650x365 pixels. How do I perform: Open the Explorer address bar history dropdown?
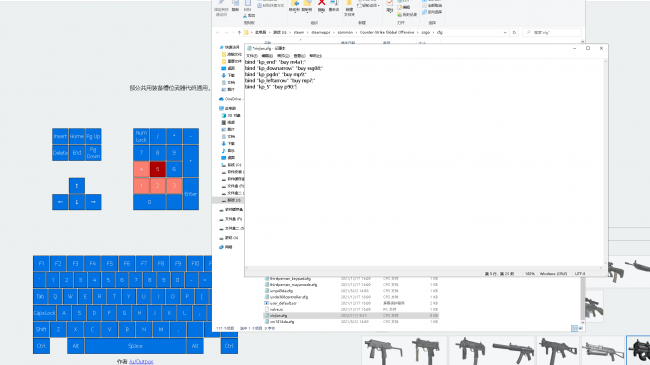point(505,32)
